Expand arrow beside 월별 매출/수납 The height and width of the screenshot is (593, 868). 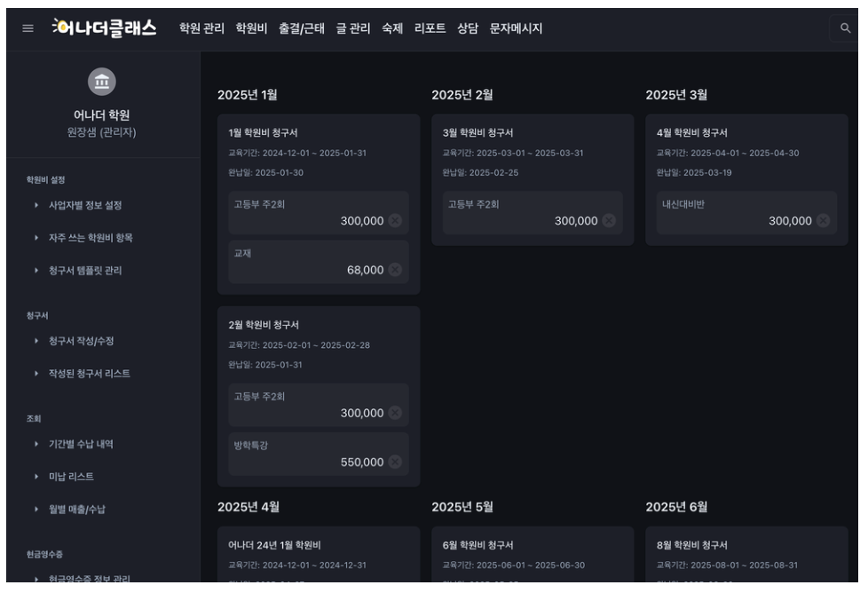36,510
